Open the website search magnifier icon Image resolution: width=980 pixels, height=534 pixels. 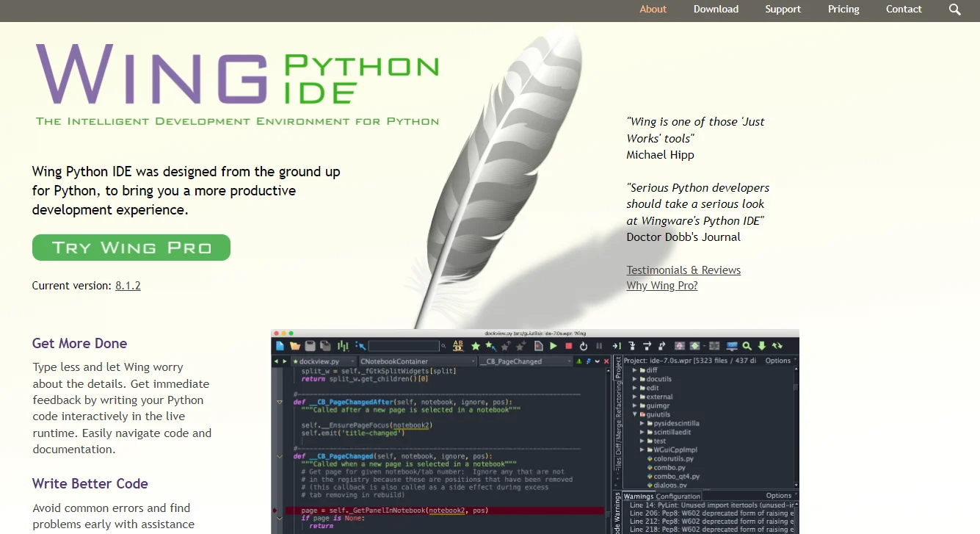954,10
